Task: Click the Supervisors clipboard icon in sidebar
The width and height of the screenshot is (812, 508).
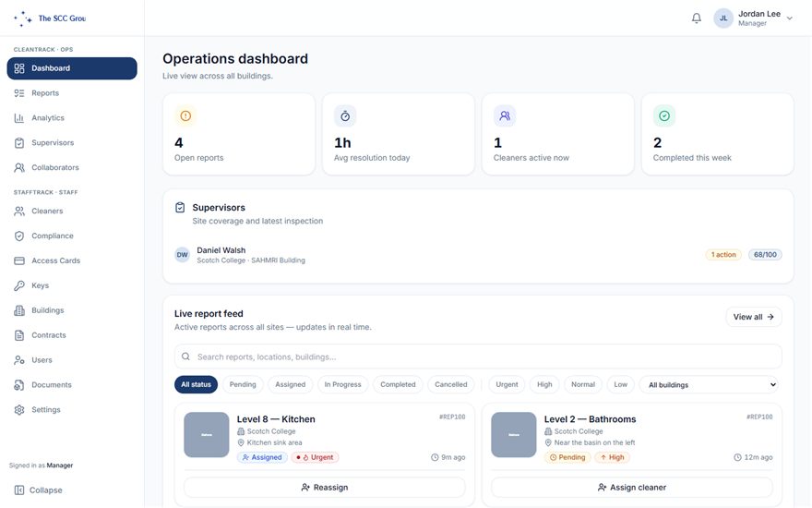Action: point(19,143)
